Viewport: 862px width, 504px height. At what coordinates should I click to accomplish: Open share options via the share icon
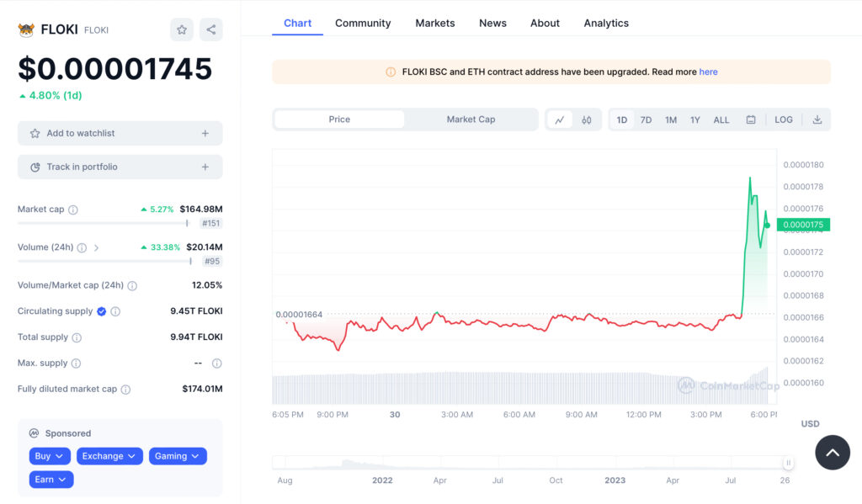click(x=210, y=29)
